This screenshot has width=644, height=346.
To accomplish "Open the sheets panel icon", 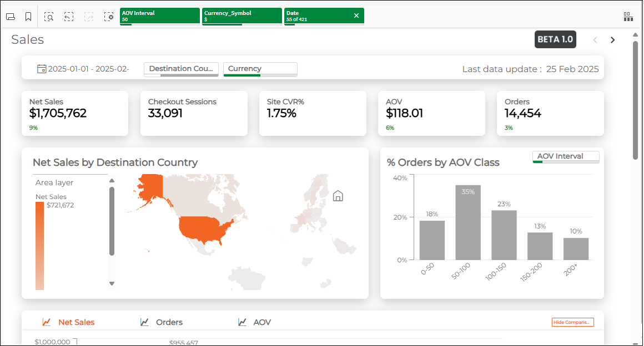I will pyautogui.click(x=10, y=17).
